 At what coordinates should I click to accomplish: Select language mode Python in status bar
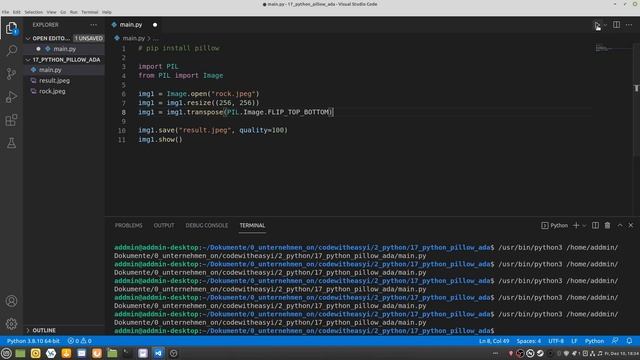594,341
